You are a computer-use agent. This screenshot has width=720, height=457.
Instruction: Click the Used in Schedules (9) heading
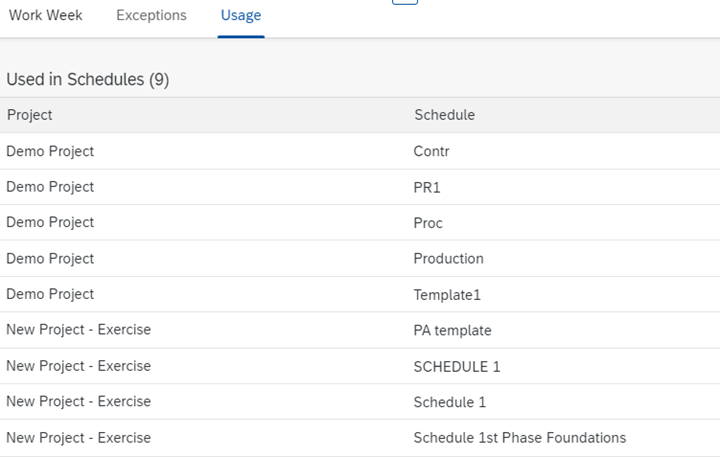click(88, 79)
